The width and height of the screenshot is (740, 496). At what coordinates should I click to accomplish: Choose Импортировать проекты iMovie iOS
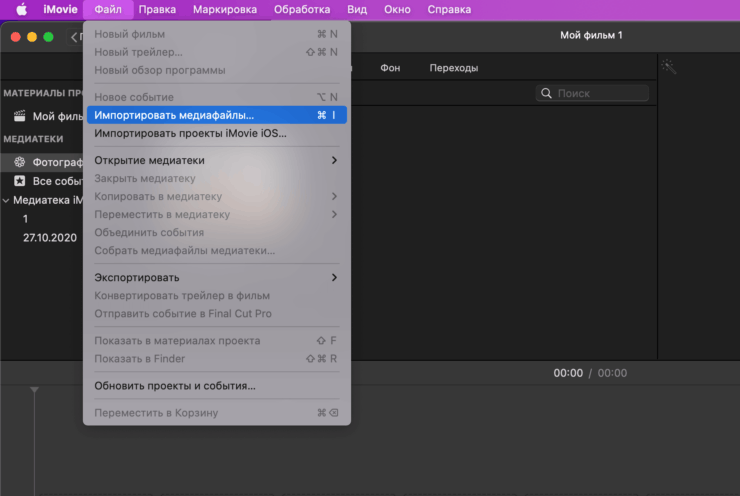point(190,133)
